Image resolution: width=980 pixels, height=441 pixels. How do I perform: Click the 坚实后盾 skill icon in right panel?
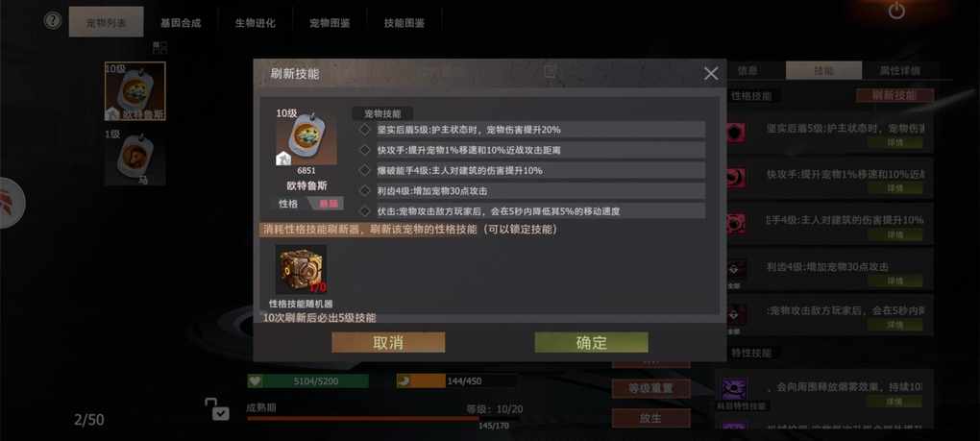735,133
